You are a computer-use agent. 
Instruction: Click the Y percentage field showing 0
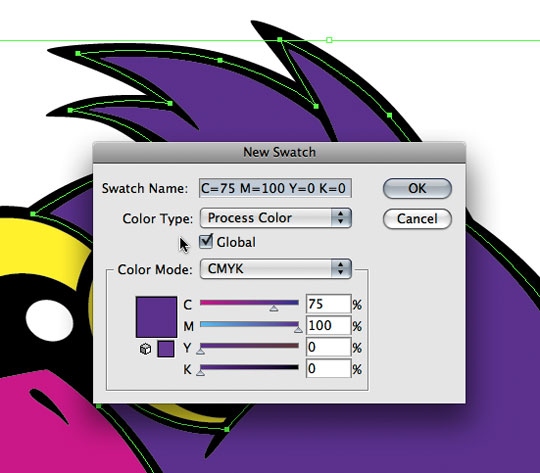tap(329, 347)
